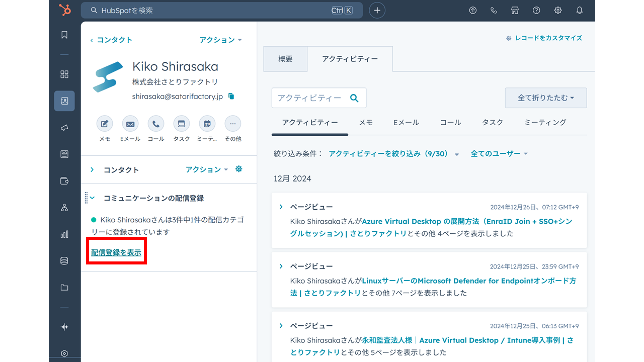Switch to the Eメール timeline tab
The height and width of the screenshot is (362, 644).
click(x=406, y=122)
